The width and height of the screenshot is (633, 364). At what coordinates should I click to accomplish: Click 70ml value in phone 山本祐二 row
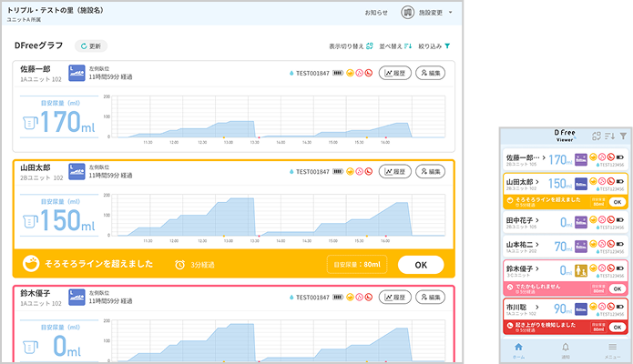[563, 247]
